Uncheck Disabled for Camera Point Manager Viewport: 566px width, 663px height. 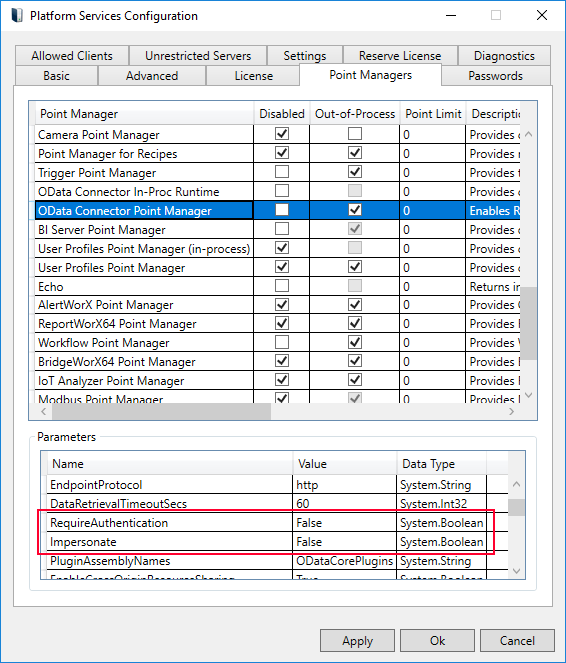click(x=282, y=134)
